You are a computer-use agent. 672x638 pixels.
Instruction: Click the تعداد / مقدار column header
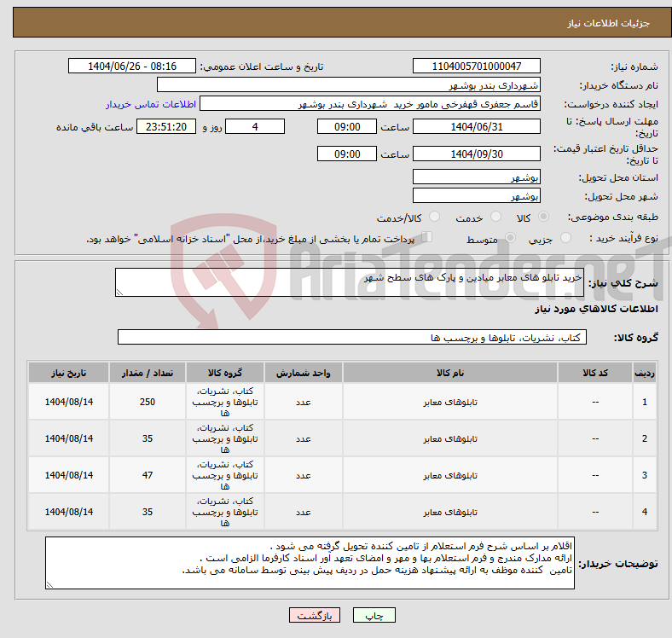[148, 373]
